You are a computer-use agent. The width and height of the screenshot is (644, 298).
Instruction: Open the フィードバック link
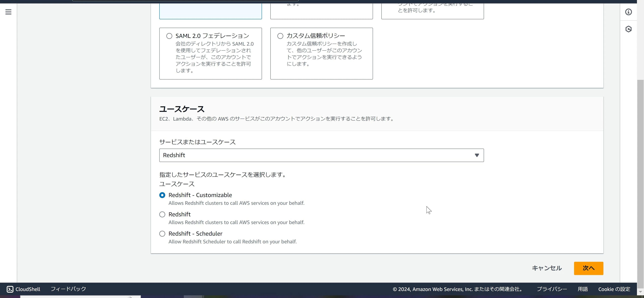[x=68, y=289]
